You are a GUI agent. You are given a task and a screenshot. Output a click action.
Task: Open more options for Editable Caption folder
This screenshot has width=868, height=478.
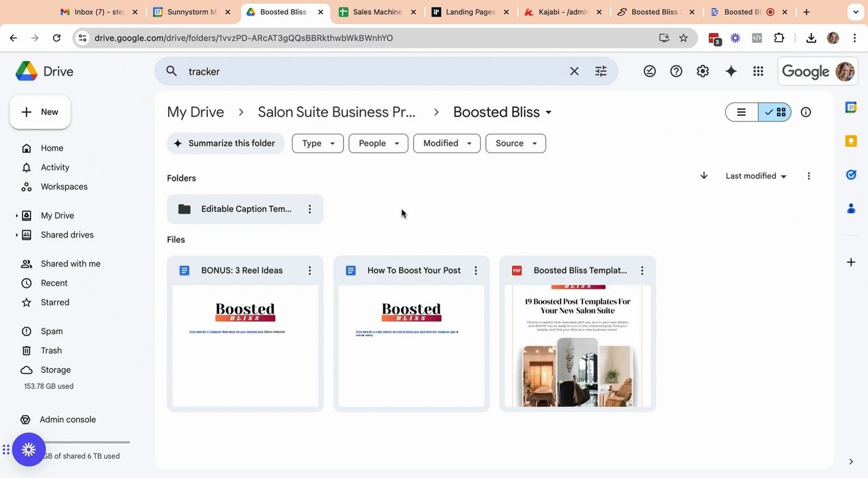click(x=309, y=209)
